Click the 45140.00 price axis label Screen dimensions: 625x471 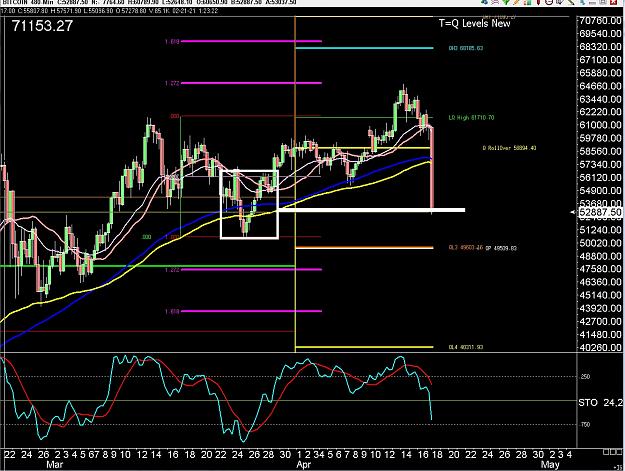pyautogui.click(x=600, y=295)
